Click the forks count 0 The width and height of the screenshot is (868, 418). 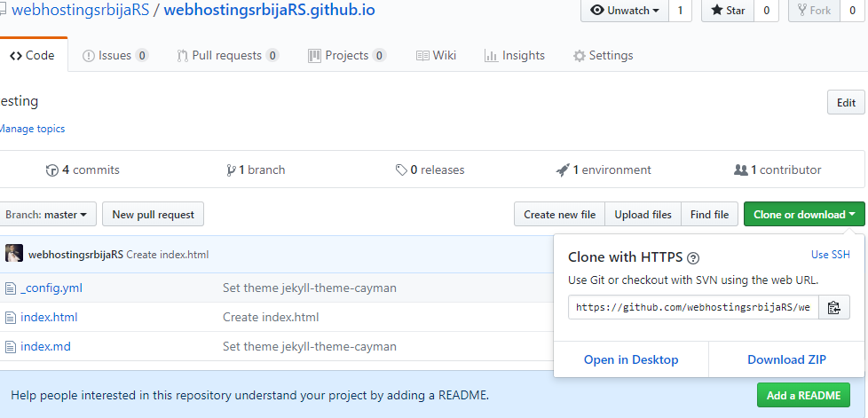pos(852,11)
